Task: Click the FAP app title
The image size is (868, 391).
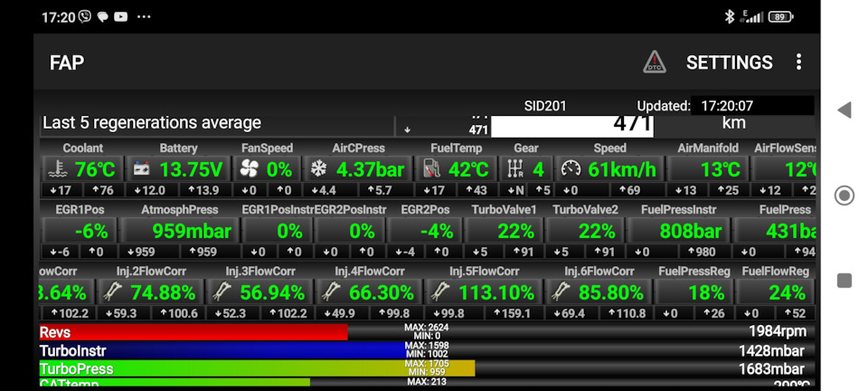Action: pos(67,62)
